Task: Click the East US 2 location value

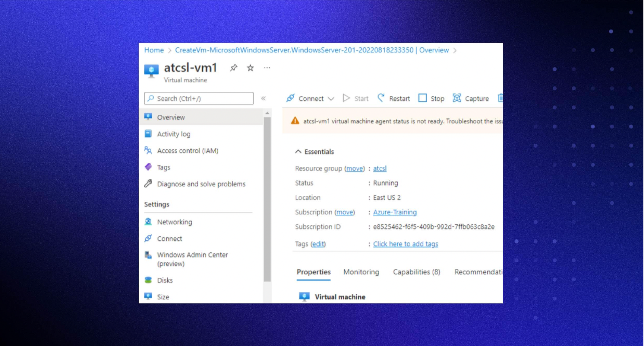Action: (387, 197)
